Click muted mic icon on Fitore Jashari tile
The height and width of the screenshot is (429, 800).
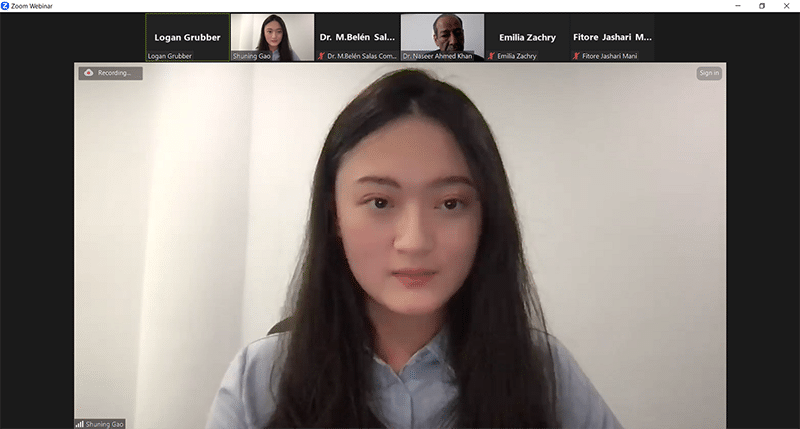point(576,56)
